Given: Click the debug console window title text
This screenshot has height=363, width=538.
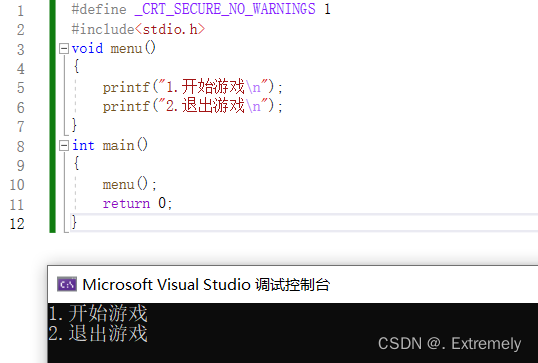Looking at the screenshot, I should tap(206, 284).
